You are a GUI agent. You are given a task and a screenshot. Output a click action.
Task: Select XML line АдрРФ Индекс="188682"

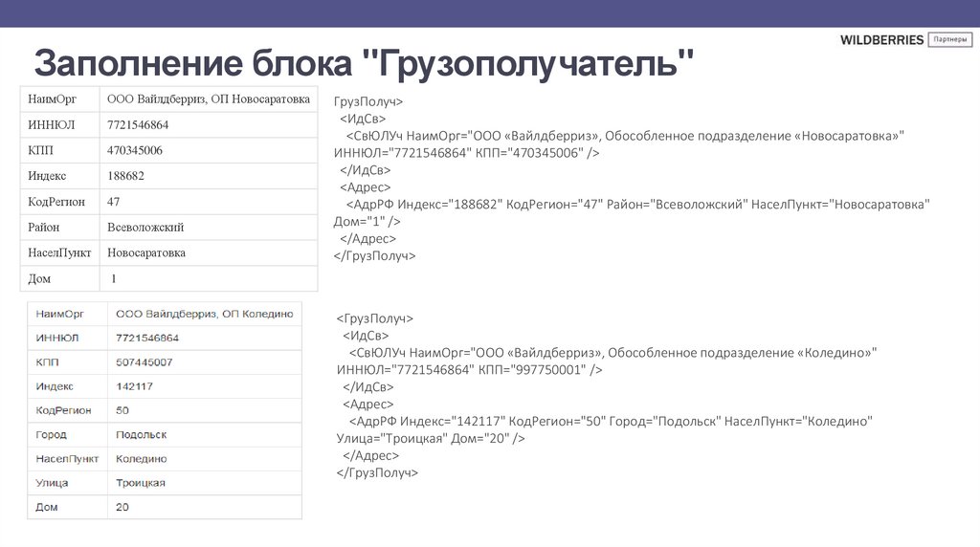[638, 205]
